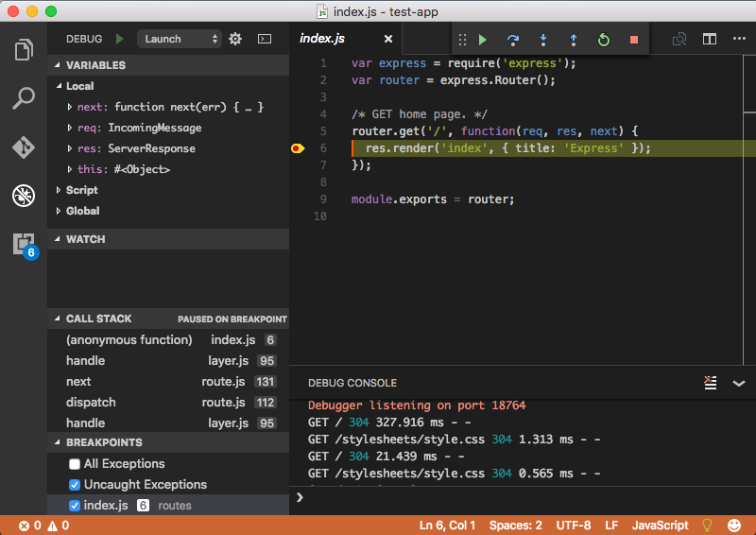
Task: Click Step Over in debug toolbar
Action: point(513,40)
